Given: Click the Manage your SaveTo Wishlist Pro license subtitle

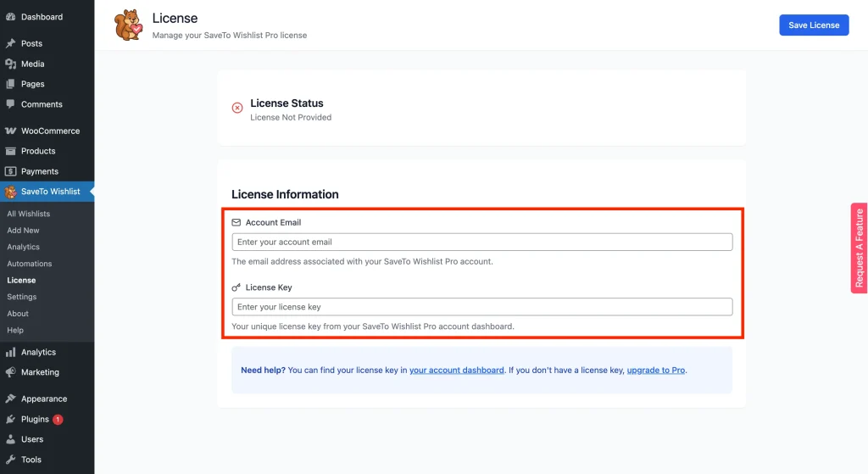Looking at the screenshot, I should click(230, 35).
